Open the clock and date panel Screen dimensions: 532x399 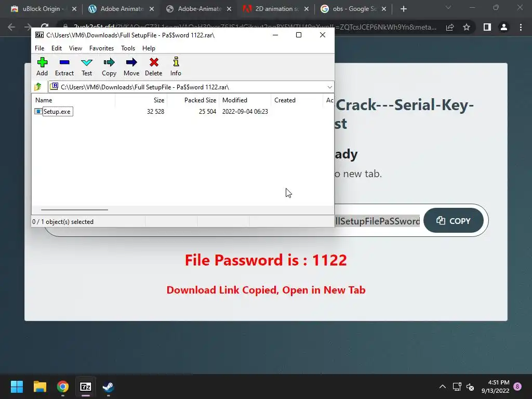pos(495,387)
